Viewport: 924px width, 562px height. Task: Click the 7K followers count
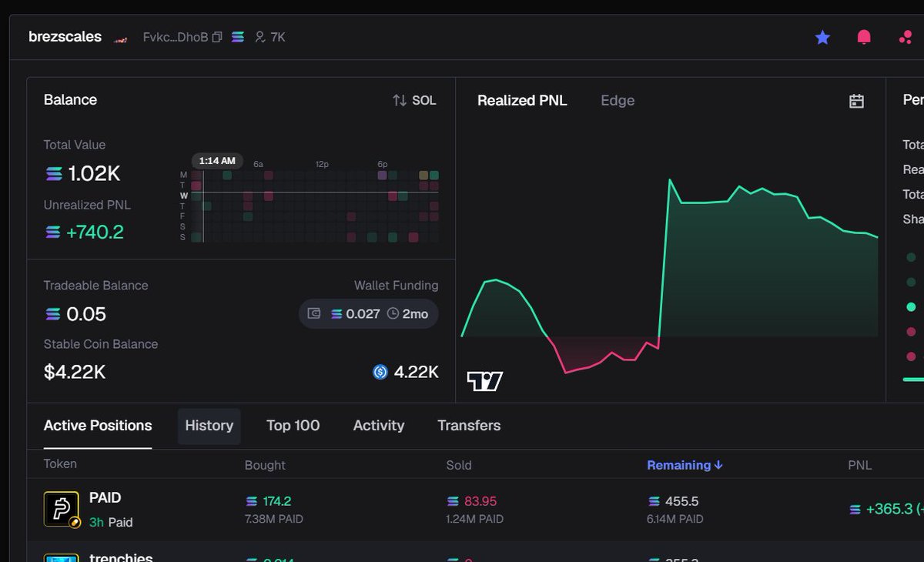click(x=270, y=37)
